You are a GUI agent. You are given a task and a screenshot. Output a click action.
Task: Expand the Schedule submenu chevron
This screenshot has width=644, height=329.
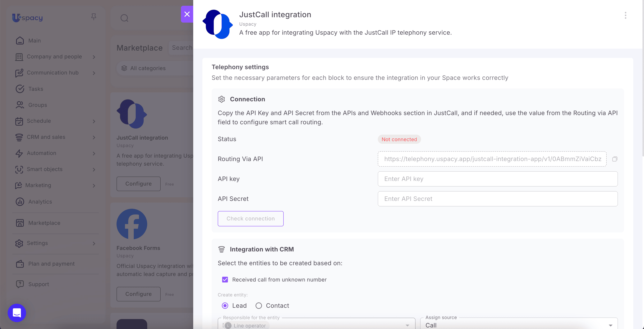pyautogui.click(x=94, y=121)
